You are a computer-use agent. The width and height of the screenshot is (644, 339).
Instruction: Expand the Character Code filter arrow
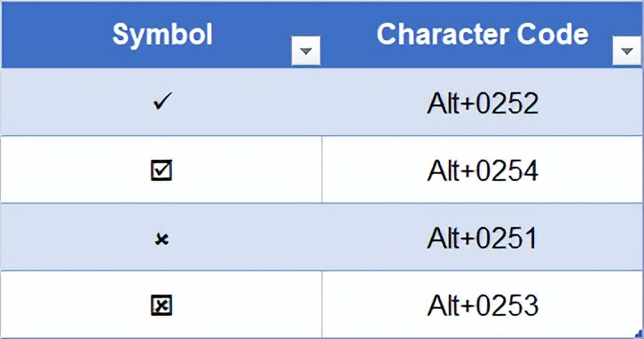tap(626, 51)
